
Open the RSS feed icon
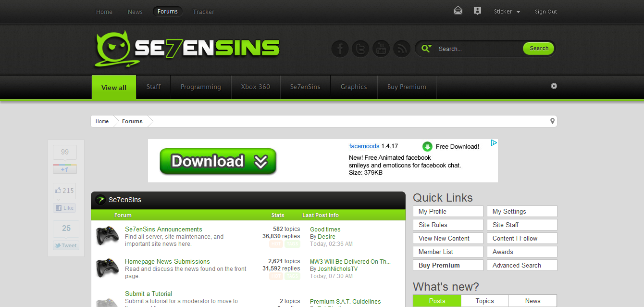(x=402, y=49)
